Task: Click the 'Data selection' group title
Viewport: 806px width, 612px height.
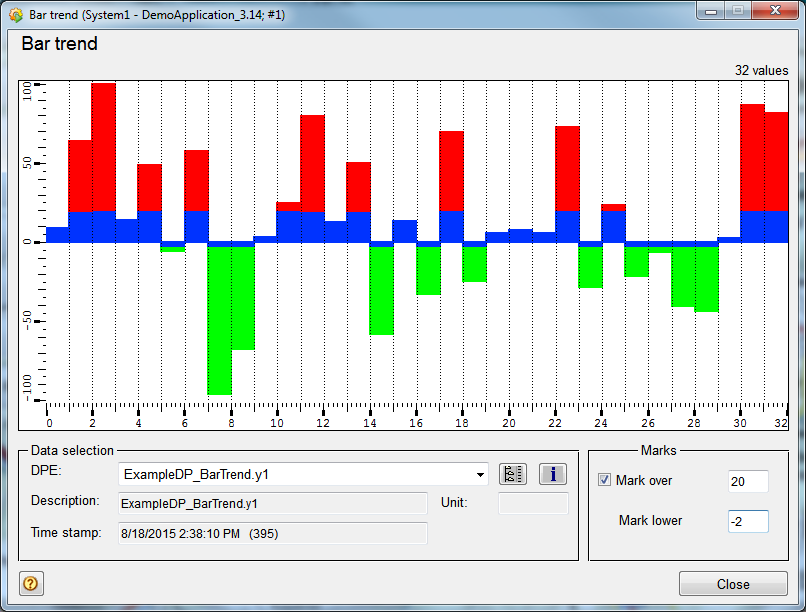Action: [x=72, y=451]
